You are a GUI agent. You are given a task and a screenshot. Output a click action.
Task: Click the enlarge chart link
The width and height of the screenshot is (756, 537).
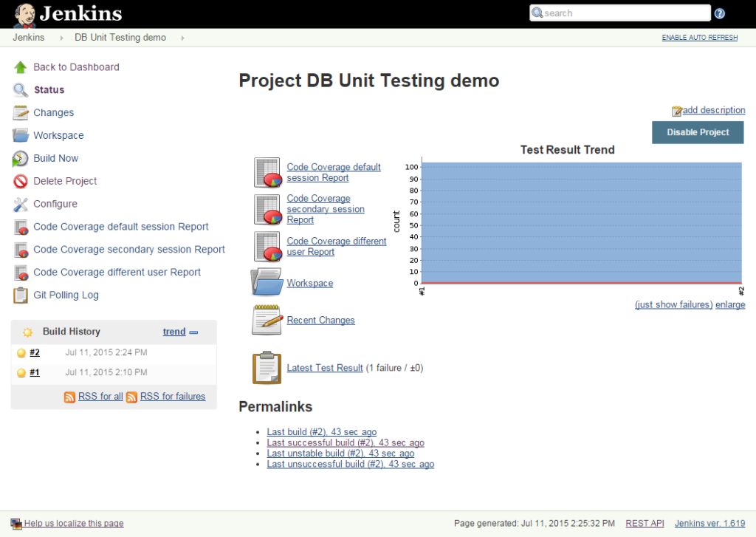[x=730, y=304]
